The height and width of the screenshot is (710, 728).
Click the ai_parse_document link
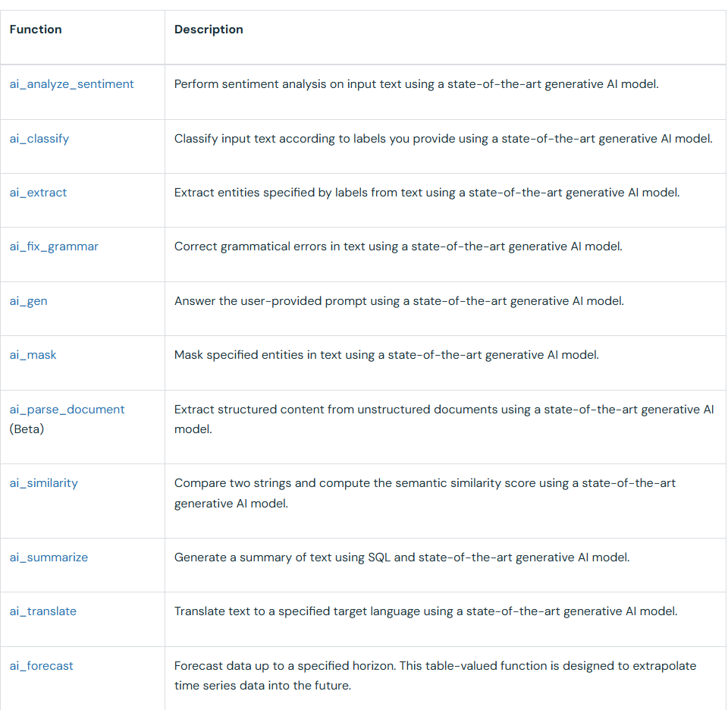coord(67,410)
